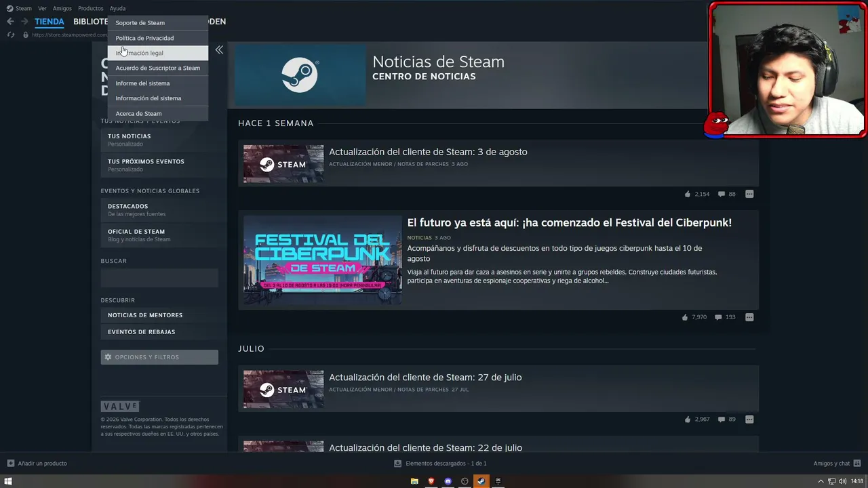Open Discord from the taskbar
This screenshot has width=868, height=488.
tap(448, 481)
